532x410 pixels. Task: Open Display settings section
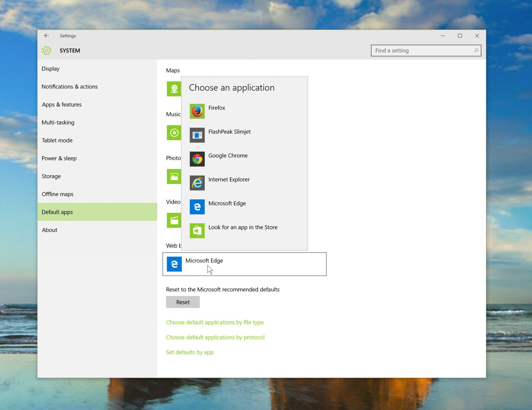pos(50,68)
